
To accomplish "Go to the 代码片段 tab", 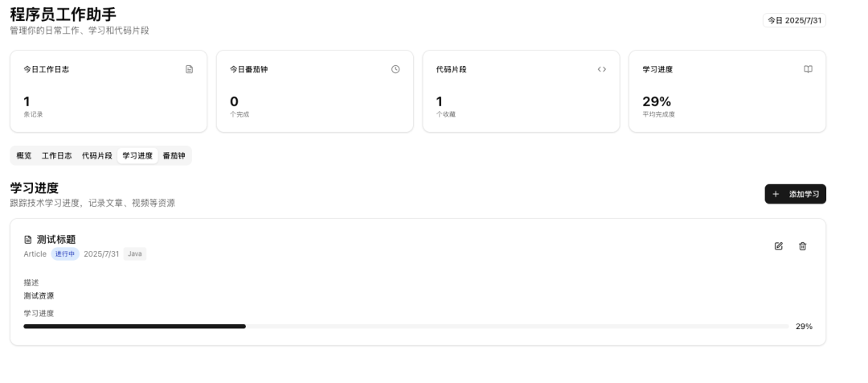I will click(97, 155).
